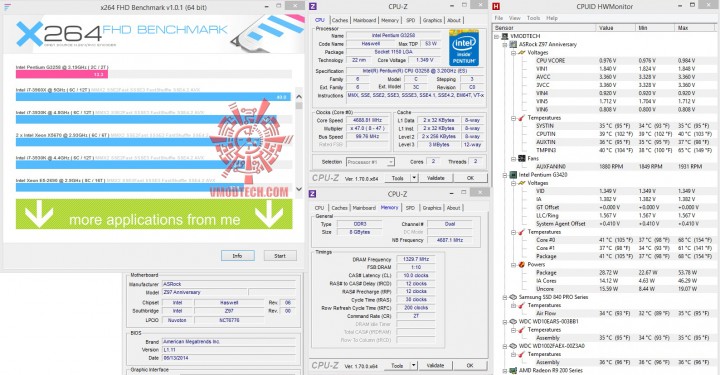Open CPU tab in lower CPU-Z window
Viewport: 720px width, 375px height.
320,208
